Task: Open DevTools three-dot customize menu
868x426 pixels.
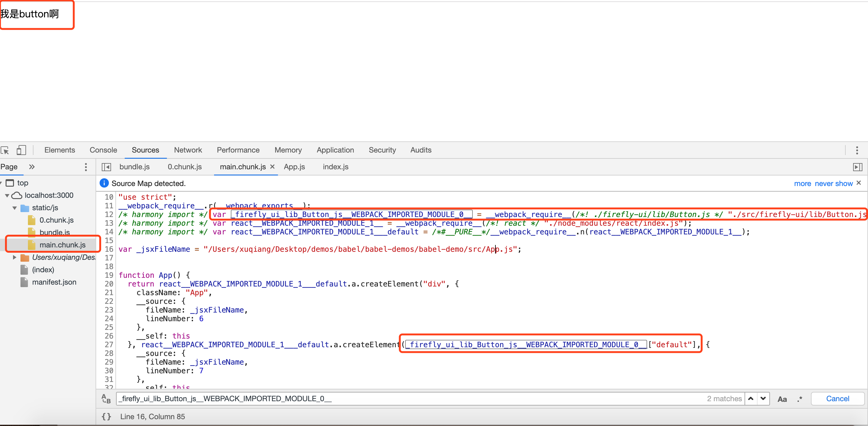Action: [x=857, y=150]
